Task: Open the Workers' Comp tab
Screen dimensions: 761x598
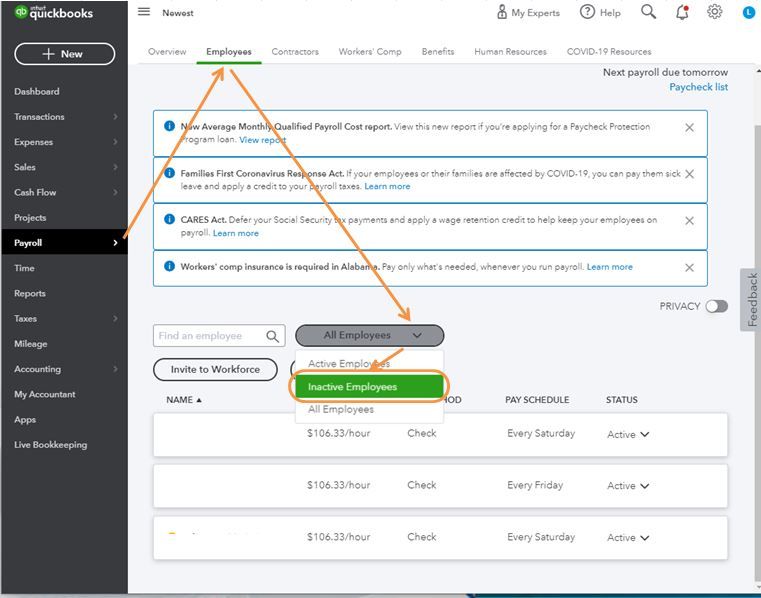Action: (x=370, y=51)
